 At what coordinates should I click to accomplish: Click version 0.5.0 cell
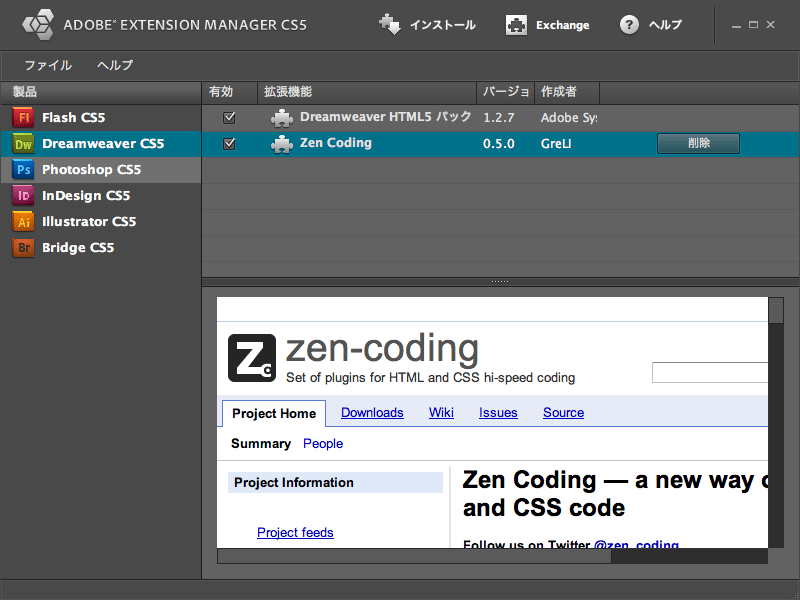pos(498,144)
